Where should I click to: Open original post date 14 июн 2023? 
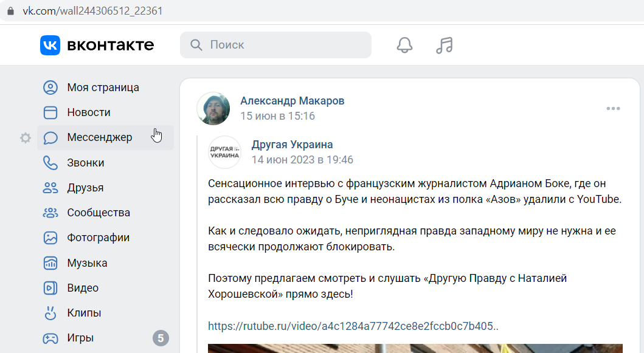(302, 160)
